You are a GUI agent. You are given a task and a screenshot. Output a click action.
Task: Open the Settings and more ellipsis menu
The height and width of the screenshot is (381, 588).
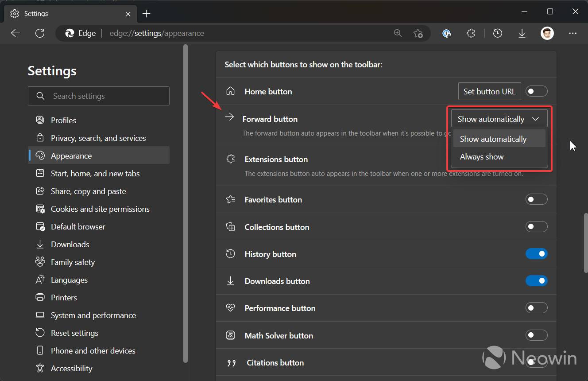coord(573,33)
